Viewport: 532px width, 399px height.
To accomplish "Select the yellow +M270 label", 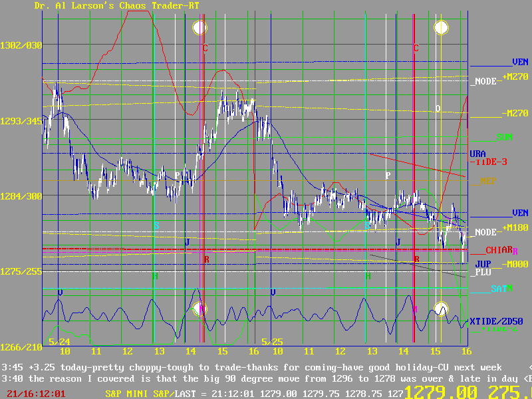I will point(515,78).
